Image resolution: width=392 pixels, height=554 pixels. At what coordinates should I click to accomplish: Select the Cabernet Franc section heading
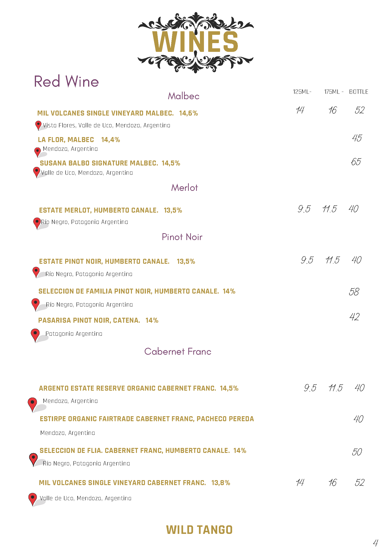[178, 352]
